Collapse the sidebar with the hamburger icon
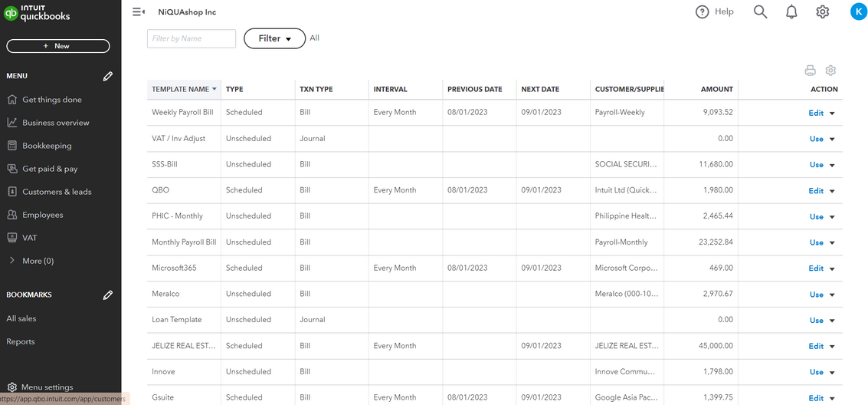868x405 pixels. (138, 12)
